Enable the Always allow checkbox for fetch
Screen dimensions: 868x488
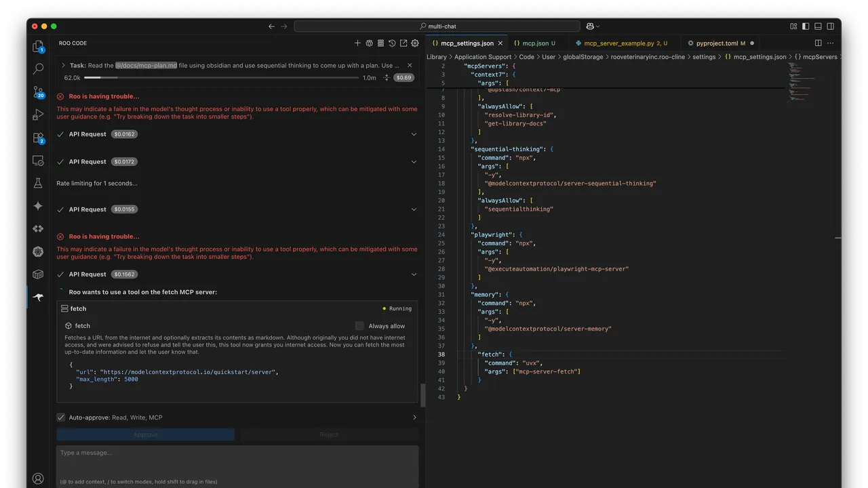[359, 326]
